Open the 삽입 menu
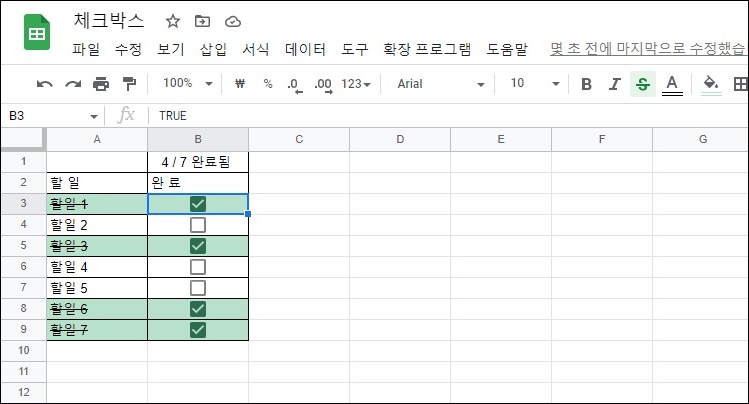 tap(213, 49)
